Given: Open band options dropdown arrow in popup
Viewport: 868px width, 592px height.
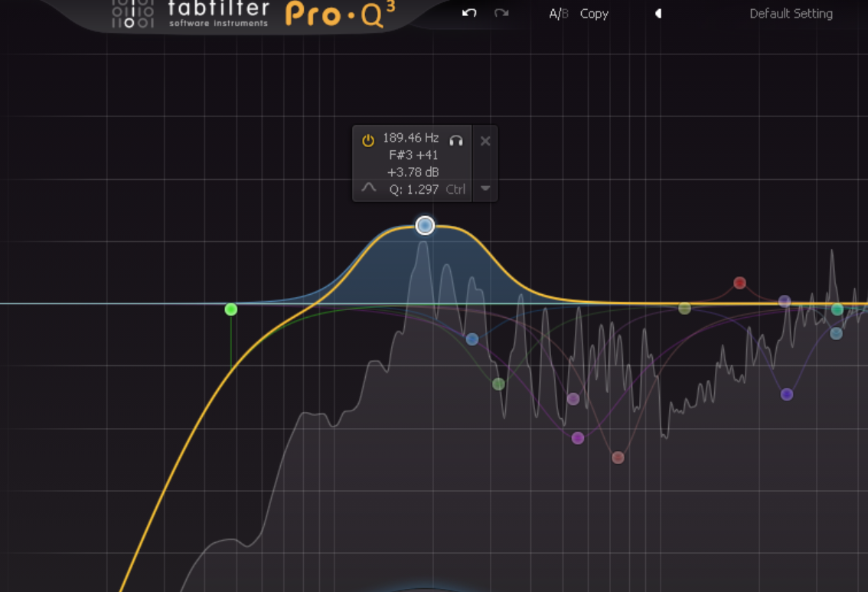Looking at the screenshot, I should [485, 188].
